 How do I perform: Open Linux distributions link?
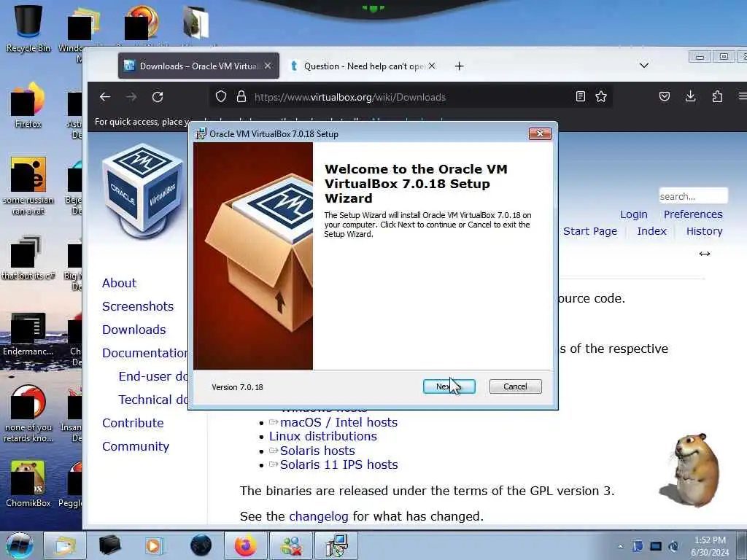323,436
